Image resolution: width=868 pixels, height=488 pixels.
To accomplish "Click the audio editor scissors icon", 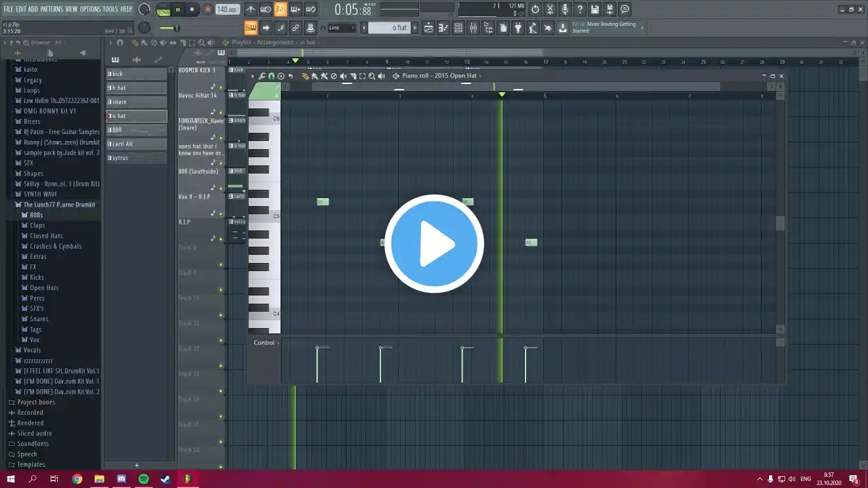I will (x=550, y=9).
